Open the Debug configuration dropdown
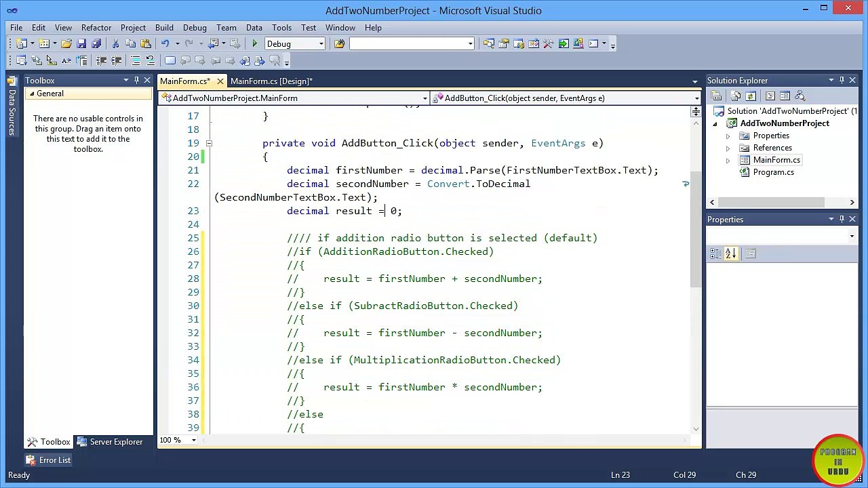 [321, 43]
